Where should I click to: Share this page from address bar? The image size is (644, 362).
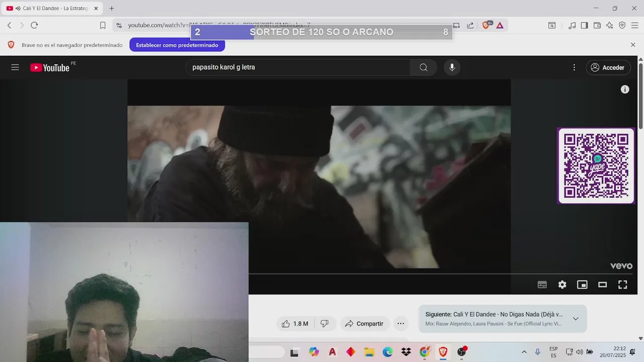tap(470, 25)
